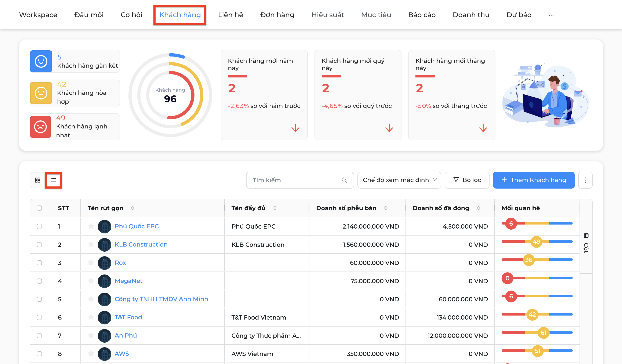Open the Hiệu suất tab

coord(328,15)
